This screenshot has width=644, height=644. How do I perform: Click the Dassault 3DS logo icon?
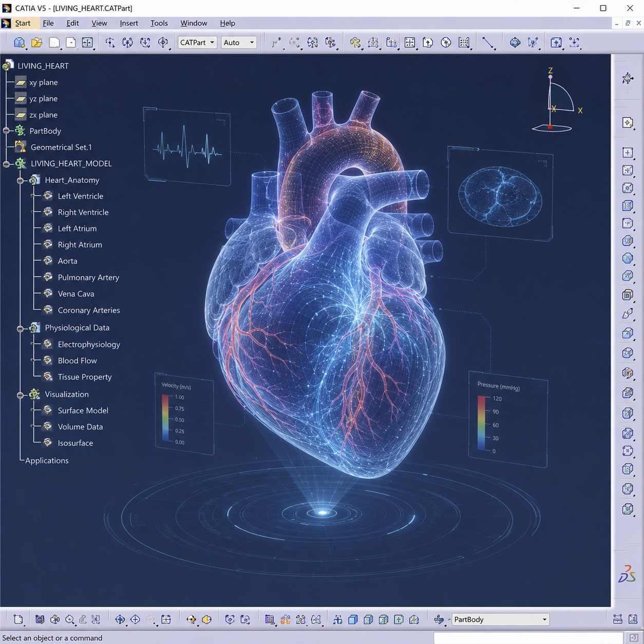pyautogui.click(x=627, y=574)
